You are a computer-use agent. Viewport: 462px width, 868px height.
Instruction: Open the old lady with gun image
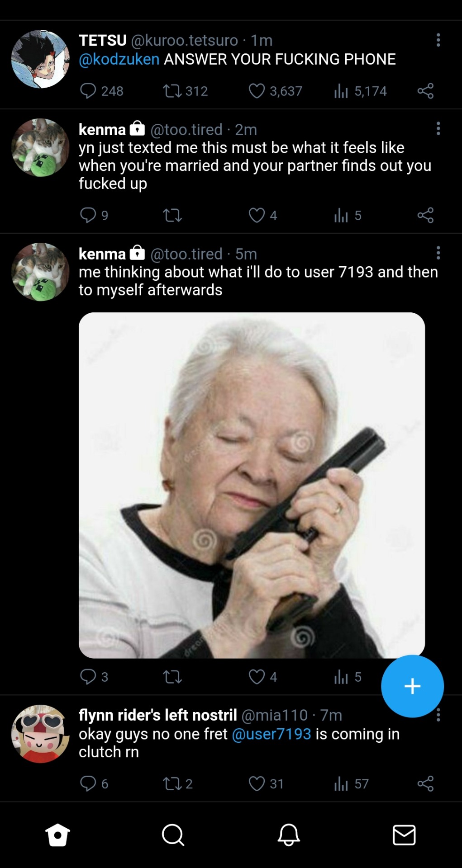point(252,485)
